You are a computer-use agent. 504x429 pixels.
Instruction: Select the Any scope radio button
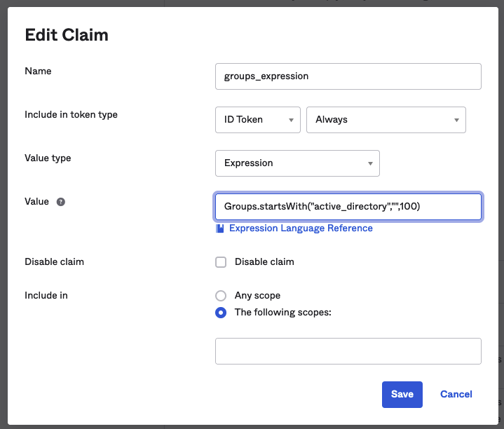coord(221,296)
